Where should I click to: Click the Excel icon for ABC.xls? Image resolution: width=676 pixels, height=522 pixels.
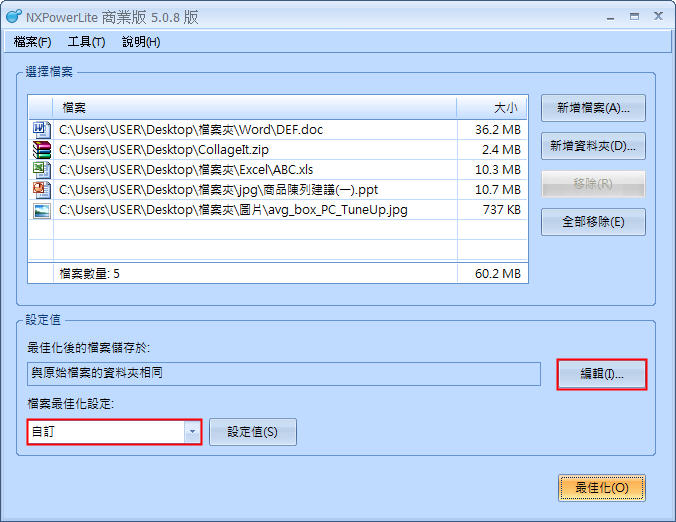point(41,170)
